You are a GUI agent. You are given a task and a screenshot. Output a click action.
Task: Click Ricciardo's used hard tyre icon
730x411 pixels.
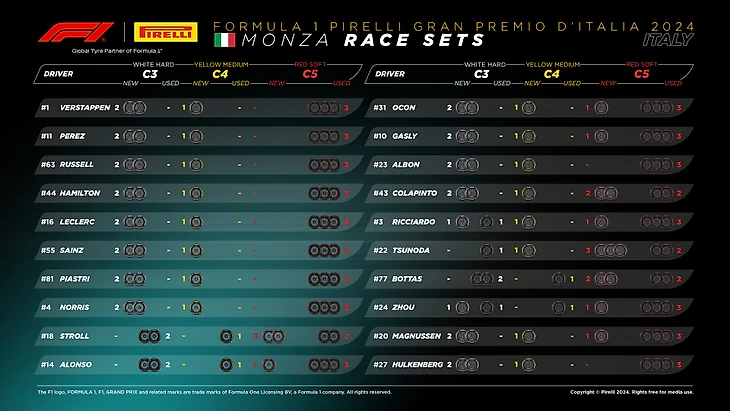click(487, 222)
